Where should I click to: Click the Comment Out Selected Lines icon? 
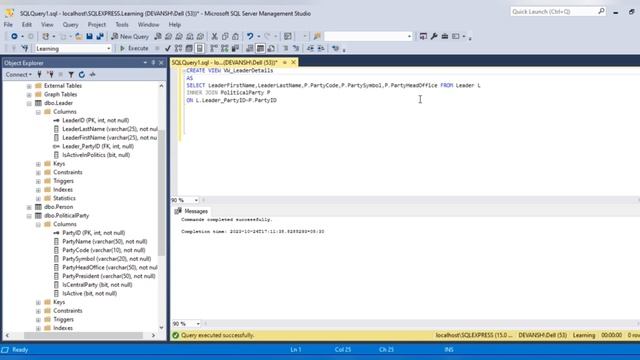click(285, 48)
